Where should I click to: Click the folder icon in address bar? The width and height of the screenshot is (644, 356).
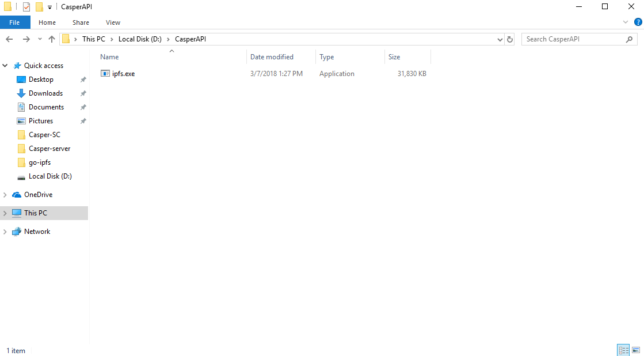point(66,39)
